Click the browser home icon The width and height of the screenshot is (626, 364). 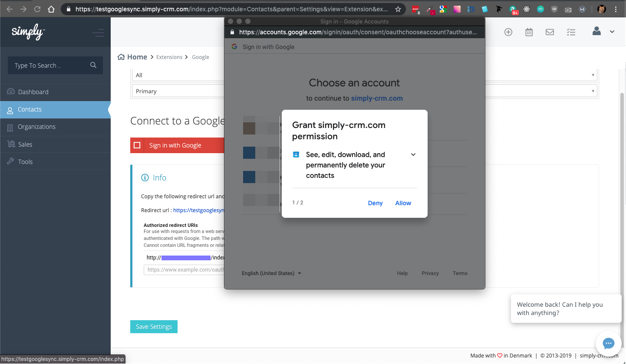[51, 9]
